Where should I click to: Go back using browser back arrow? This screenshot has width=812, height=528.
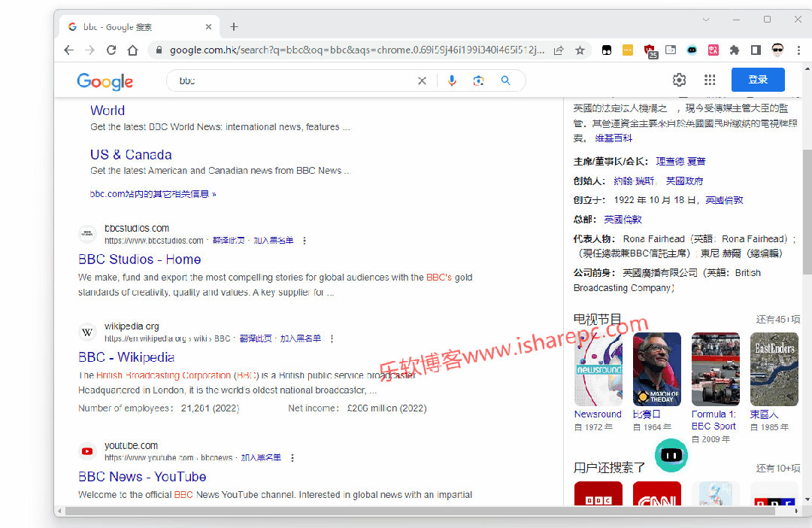click(x=69, y=50)
